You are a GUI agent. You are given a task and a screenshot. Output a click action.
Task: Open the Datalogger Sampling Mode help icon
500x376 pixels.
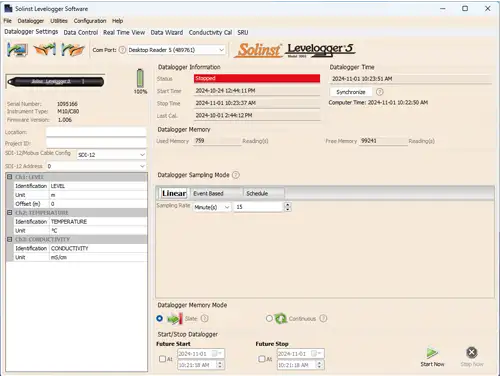coord(236,175)
